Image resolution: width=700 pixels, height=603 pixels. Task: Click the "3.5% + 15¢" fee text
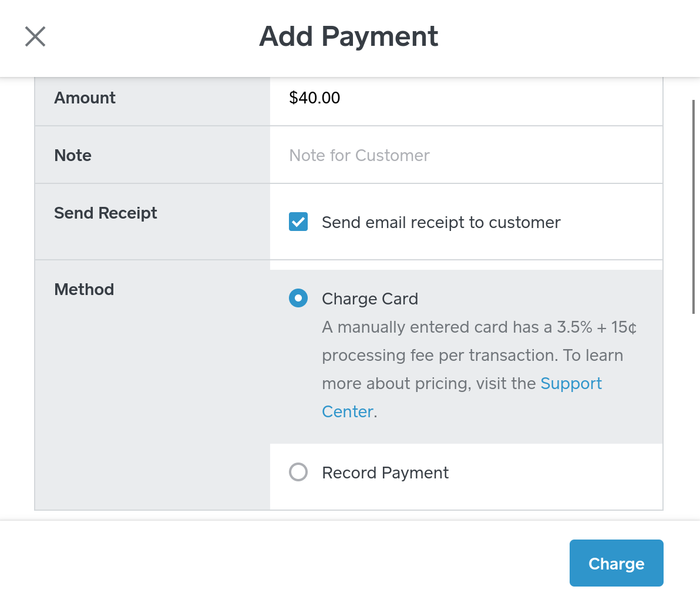pos(597,327)
